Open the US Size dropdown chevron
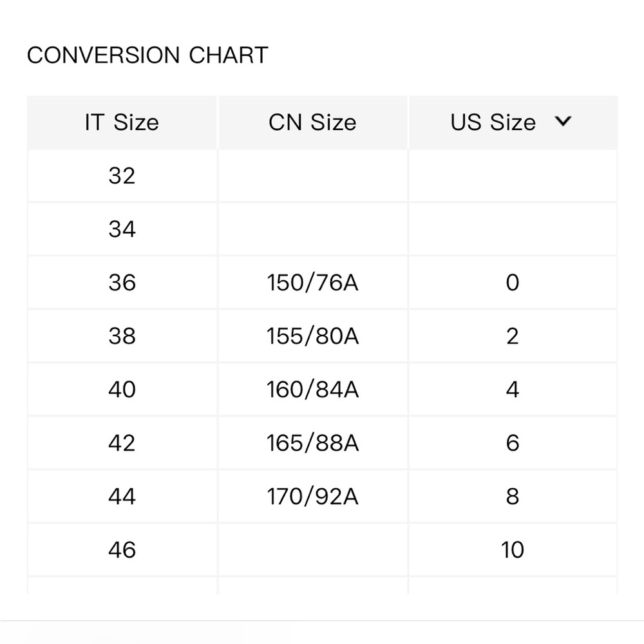The image size is (644, 644). (x=563, y=121)
